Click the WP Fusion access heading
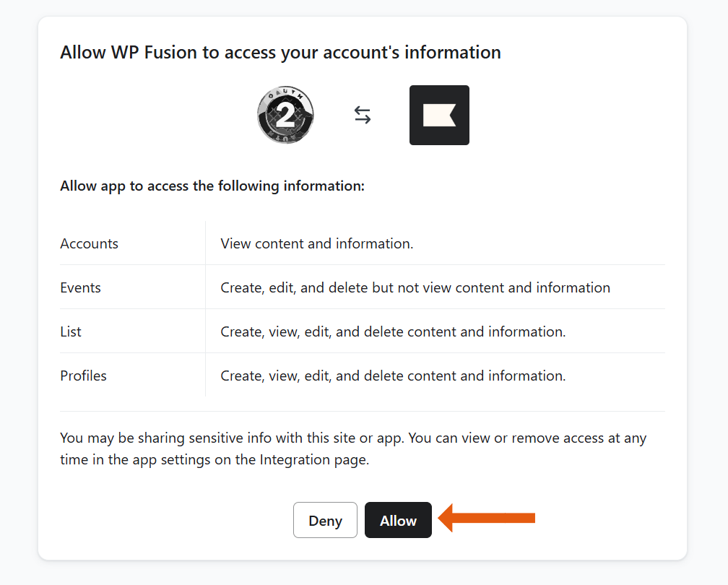The width and height of the screenshot is (728, 585). 280,52
